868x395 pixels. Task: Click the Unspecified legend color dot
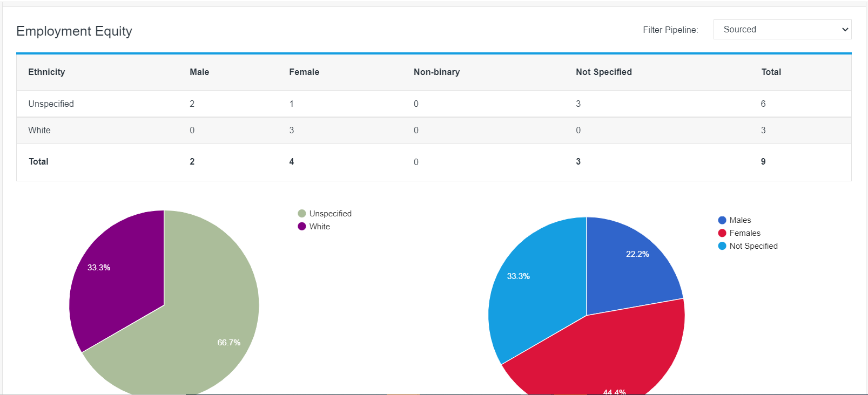[302, 214]
